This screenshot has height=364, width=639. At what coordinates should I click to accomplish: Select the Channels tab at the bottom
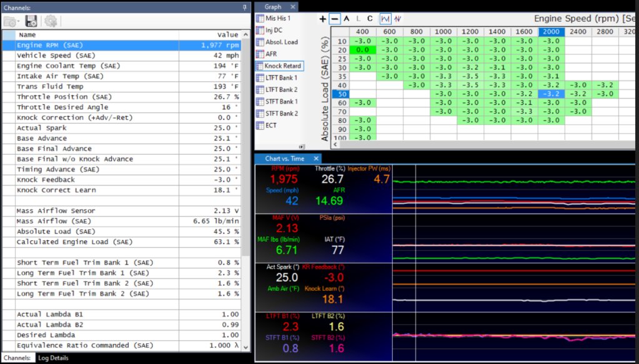[x=17, y=358]
